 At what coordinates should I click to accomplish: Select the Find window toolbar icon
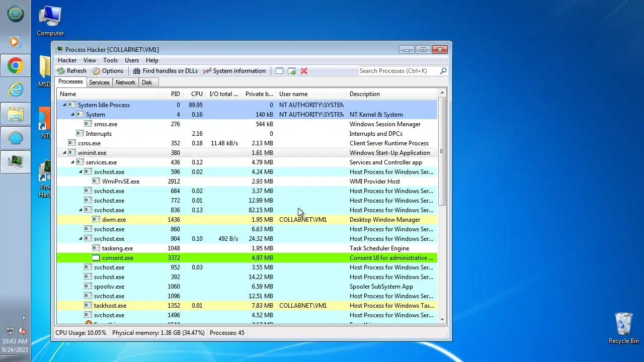280,71
